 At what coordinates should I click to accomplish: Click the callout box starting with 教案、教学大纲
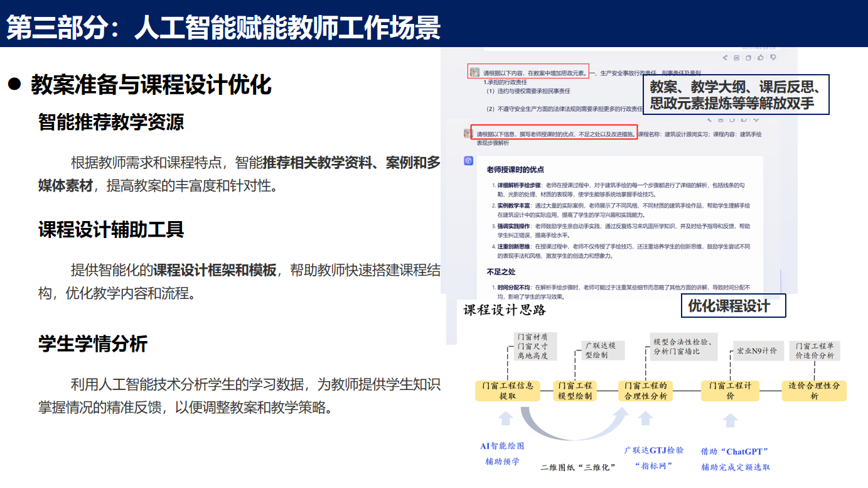(736, 95)
